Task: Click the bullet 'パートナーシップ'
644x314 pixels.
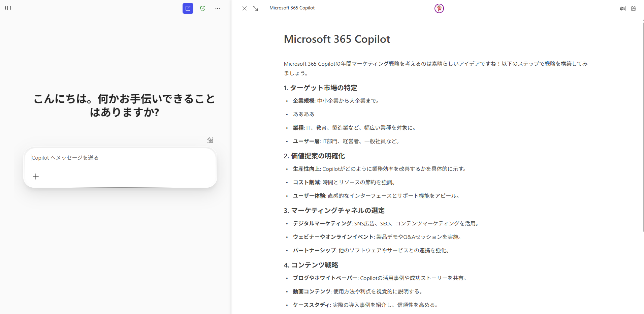Action: point(371,250)
